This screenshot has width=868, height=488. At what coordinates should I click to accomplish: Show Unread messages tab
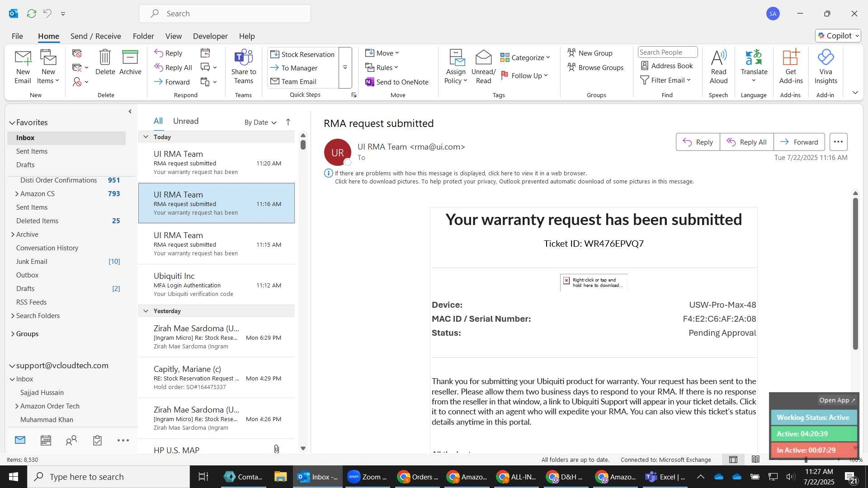click(186, 121)
